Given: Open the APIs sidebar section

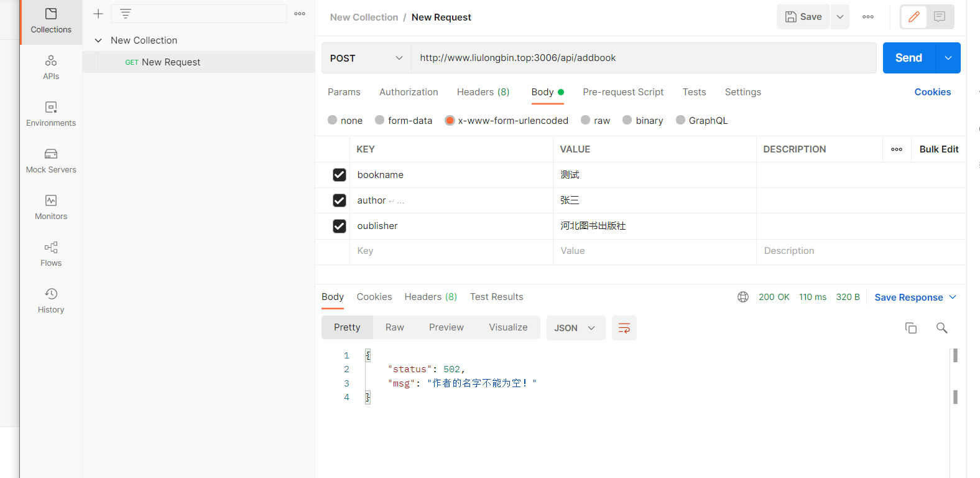Looking at the screenshot, I should [x=51, y=67].
